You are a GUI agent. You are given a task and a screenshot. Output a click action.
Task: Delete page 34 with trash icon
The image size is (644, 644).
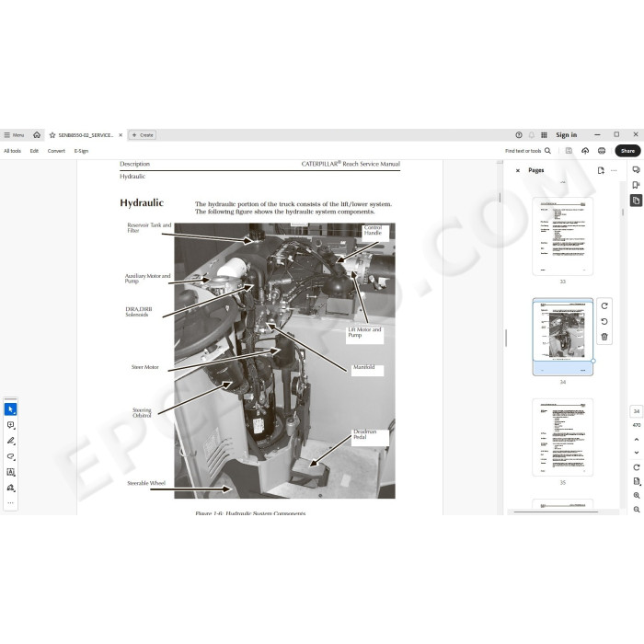click(604, 337)
